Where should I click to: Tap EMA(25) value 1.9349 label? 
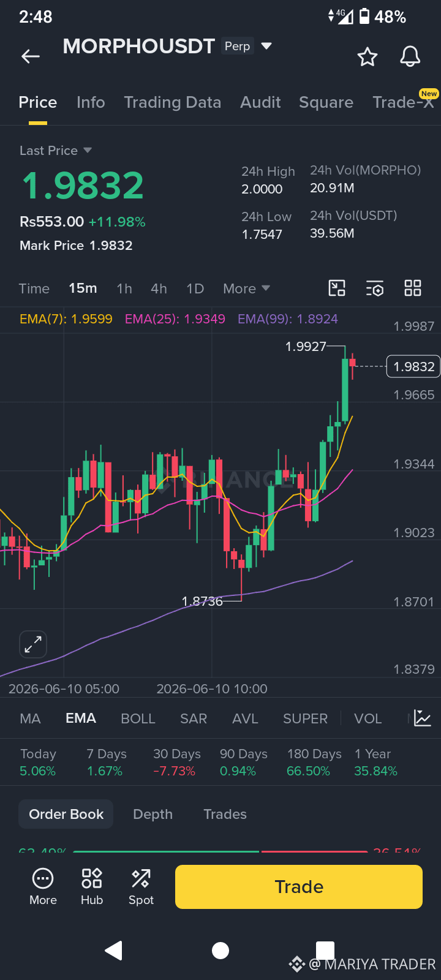(175, 318)
